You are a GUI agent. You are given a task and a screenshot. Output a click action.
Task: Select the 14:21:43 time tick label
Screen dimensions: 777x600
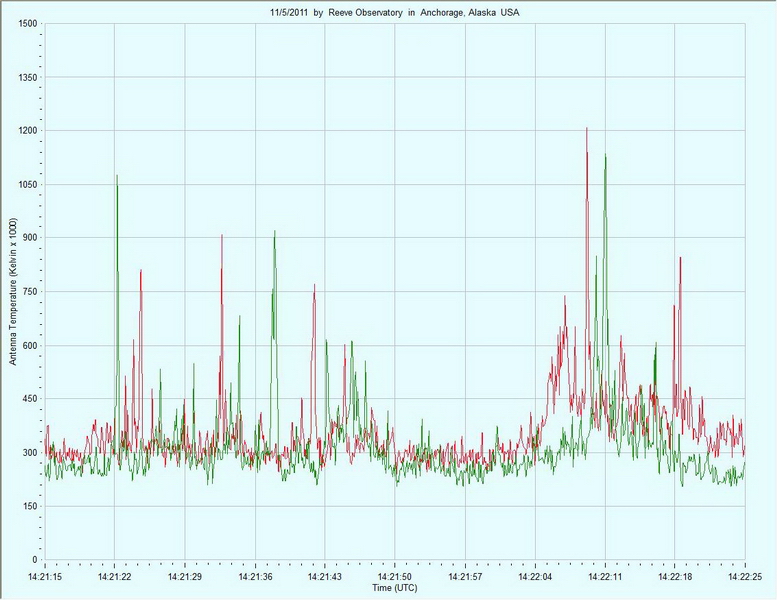click(325, 578)
